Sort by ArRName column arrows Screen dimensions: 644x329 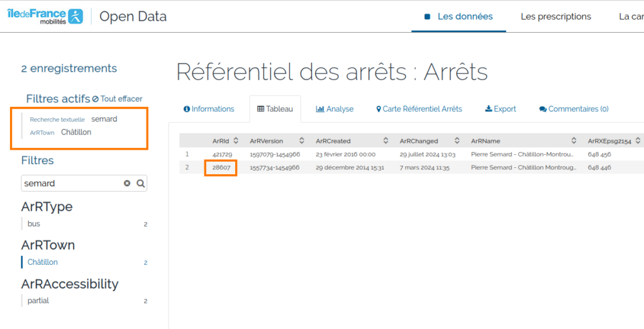pyautogui.click(x=574, y=141)
